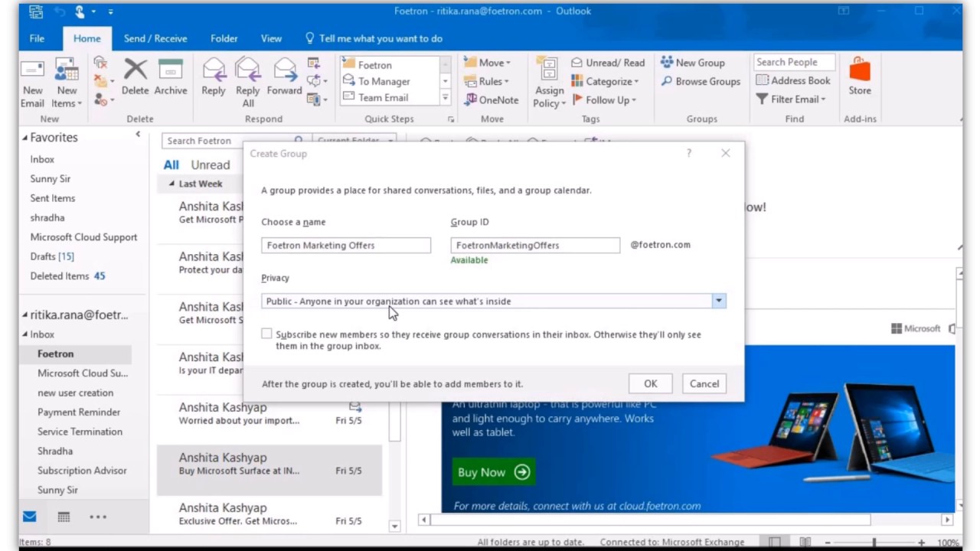Open email 'Exclusive Offer. Get Micros...'
The width and height of the screenshot is (980, 551).
(x=269, y=514)
